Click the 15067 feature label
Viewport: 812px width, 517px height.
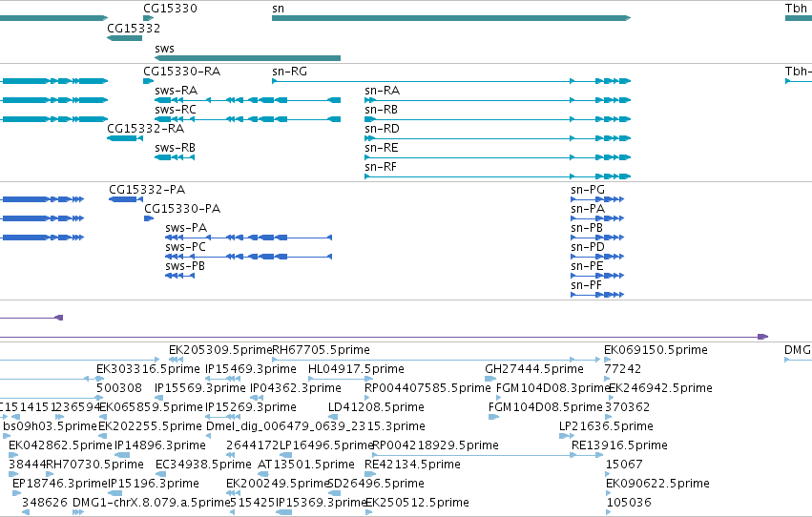(x=624, y=465)
